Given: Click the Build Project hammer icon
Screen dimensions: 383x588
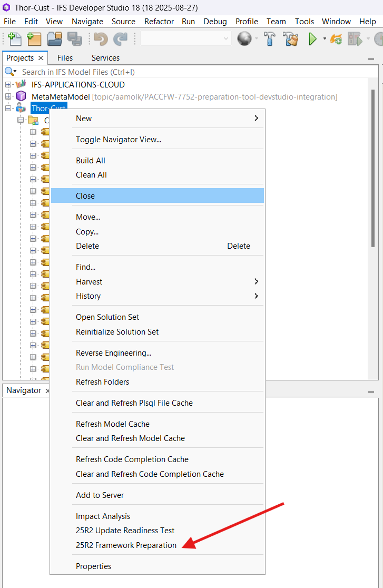Looking at the screenshot, I should tap(270, 38).
